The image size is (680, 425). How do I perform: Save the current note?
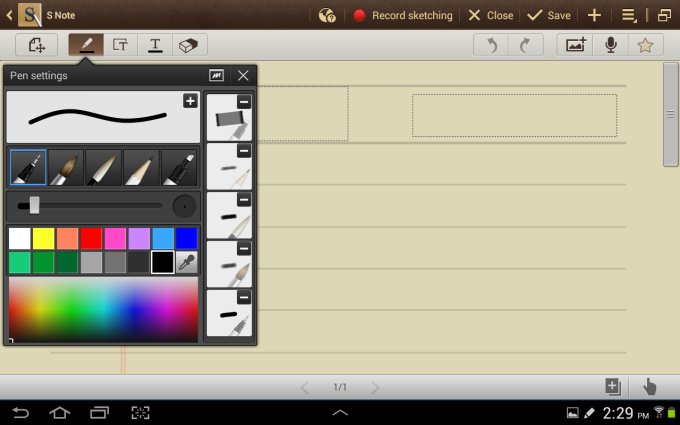(x=549, y=16)
